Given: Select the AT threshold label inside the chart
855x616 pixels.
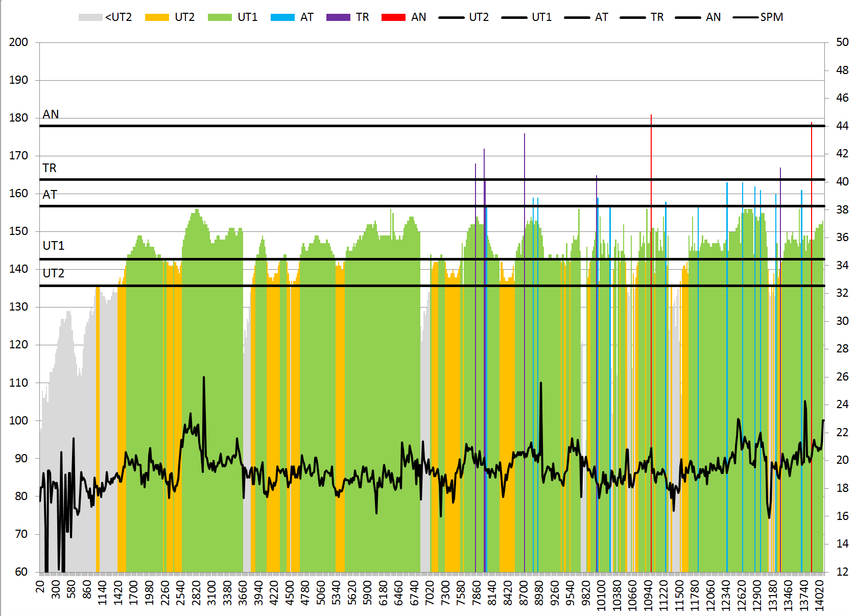Looking at the screenshot, I should click(x=50, y=195).
